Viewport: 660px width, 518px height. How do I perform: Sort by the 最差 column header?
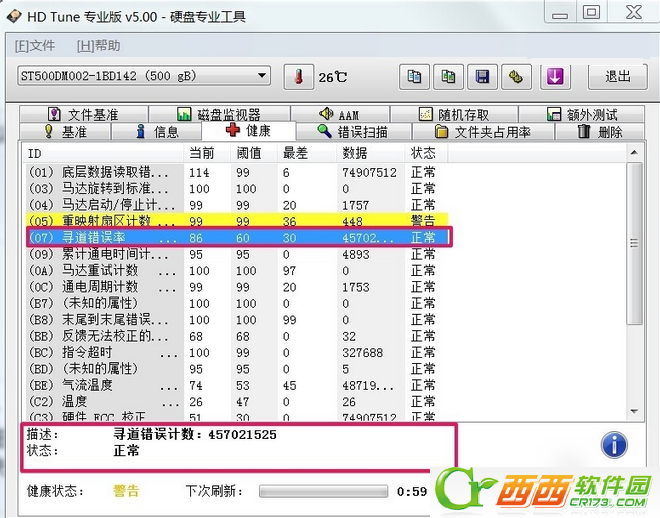[307, 153]
